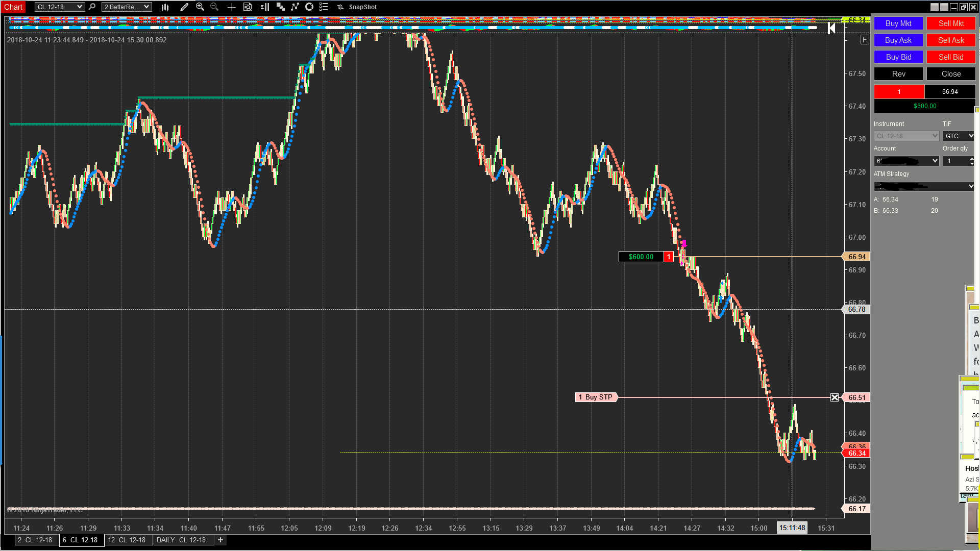
Task: Click the $600.00 PnL in Chart Trader
Action: [x=924, y=106]
